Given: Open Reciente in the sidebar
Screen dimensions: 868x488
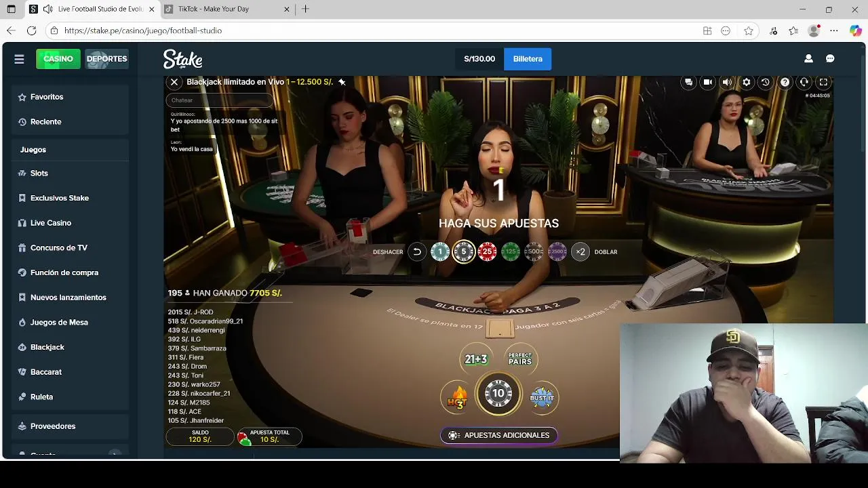Looking at the screenshot, I should tap(71, 122).
